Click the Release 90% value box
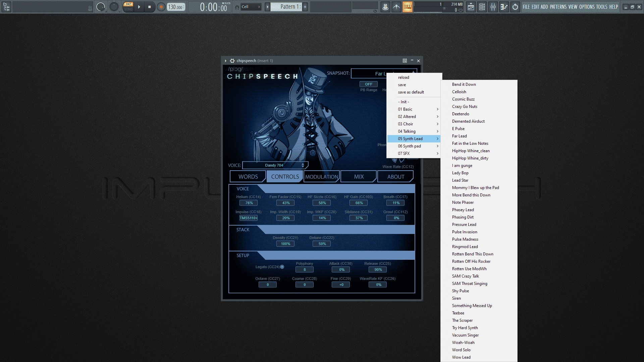Image resolution: width=644 pixels, height=362 pixels. (x=378, y=269)
